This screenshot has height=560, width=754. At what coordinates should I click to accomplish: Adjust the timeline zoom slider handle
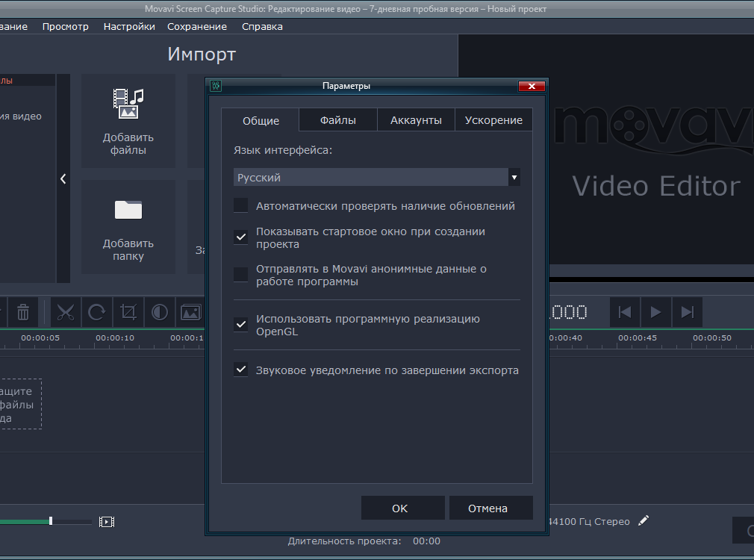click(x=51, y=521)
